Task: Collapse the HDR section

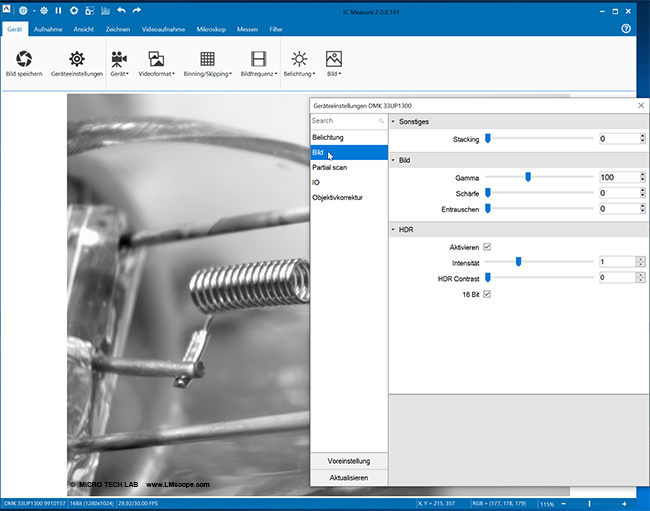Action: pyautogui.click(x=393, y=229)
